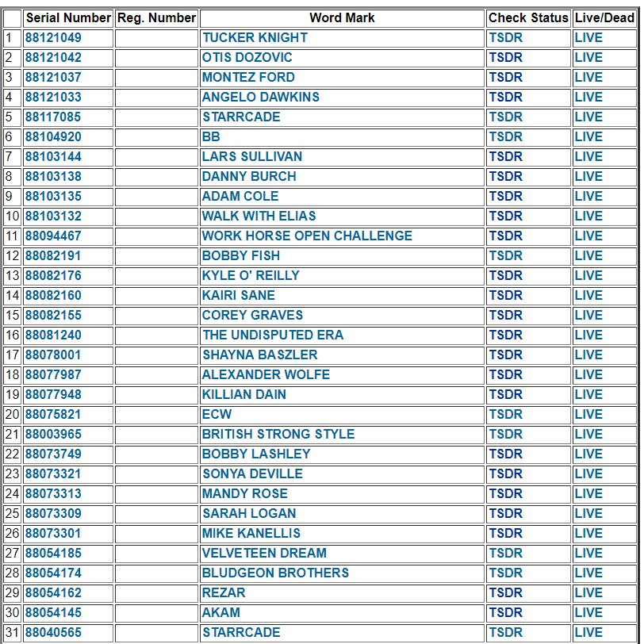The height and width of the screenshot is (644, 644).
Task: Open the SHAYNA BASZLER word mark
Action: [259, 355]
